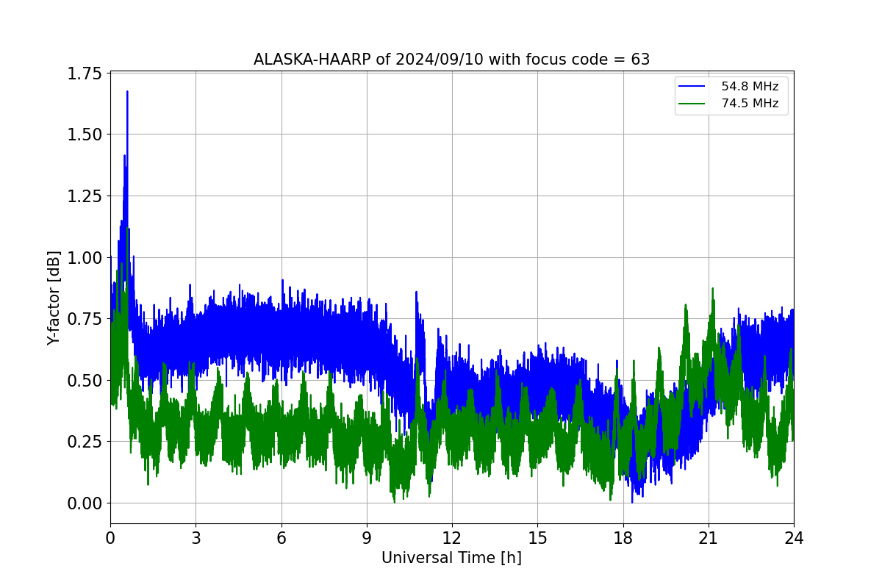Click the 0.00 y-axis tick label
The image size is (882, 588).
click(x=85, y=503)
